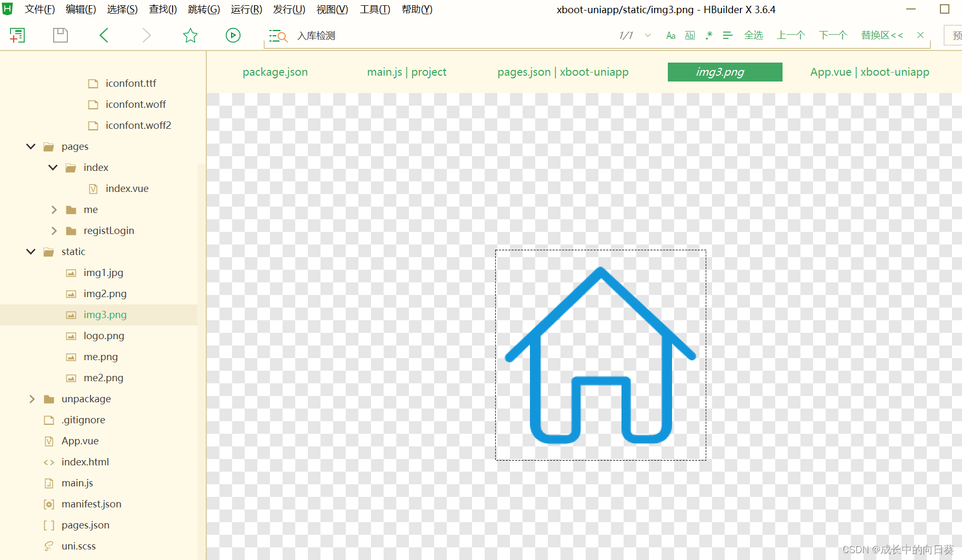Open the 跳转(G) menu
The image size is (962, 560).
[x=204, y=9]
